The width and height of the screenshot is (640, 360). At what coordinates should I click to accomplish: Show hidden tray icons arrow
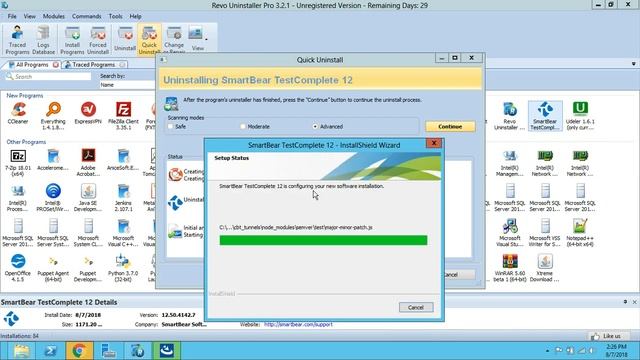coord(547,351)
